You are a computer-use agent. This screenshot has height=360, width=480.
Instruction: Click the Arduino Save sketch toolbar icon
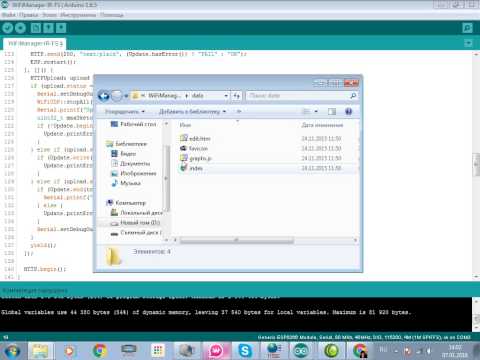61,28
